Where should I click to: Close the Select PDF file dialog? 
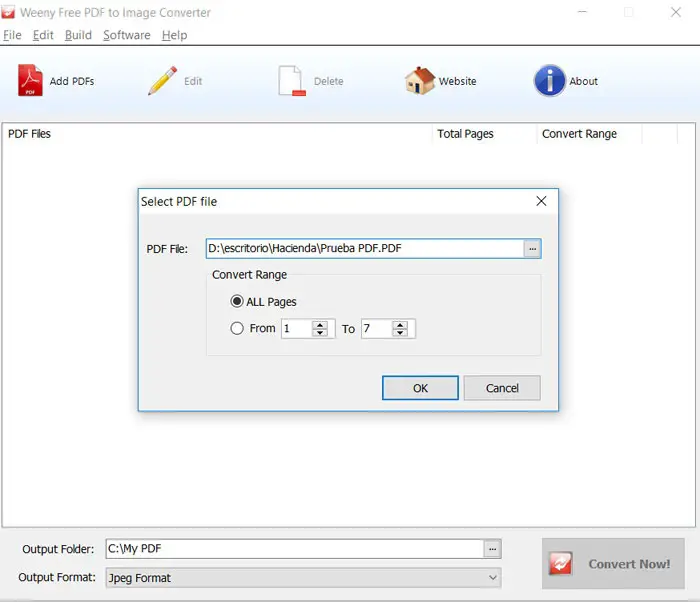coord(541,201)
